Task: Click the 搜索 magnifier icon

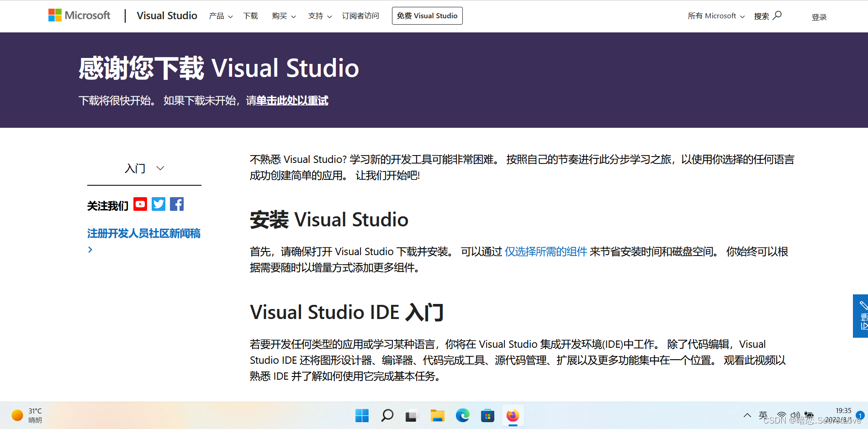Action: (x=777, y=16)
